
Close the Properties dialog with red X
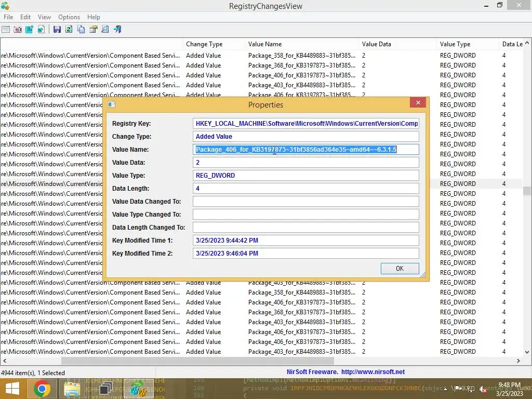(x=418, y=102)
